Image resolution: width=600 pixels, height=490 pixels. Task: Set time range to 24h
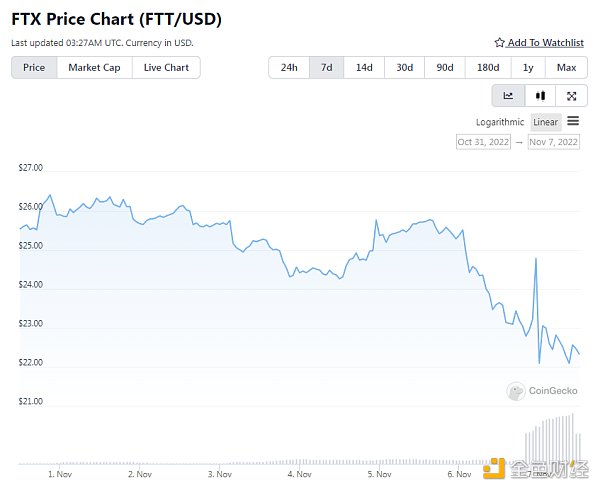point(289,67)
